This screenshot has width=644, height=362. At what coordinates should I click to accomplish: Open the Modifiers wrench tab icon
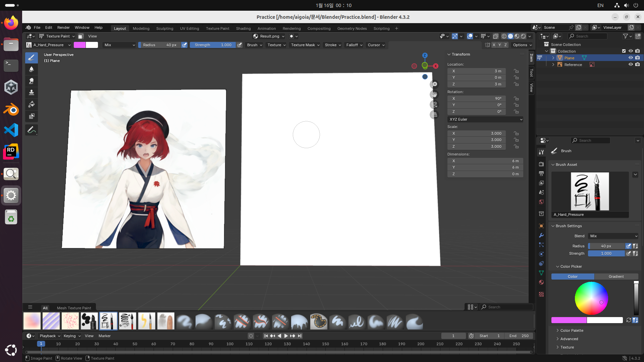click(x=541, y=235)
